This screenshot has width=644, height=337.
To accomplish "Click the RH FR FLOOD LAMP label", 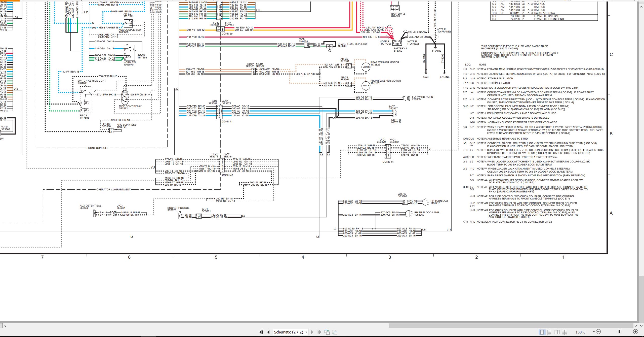I will pos(426,213).
